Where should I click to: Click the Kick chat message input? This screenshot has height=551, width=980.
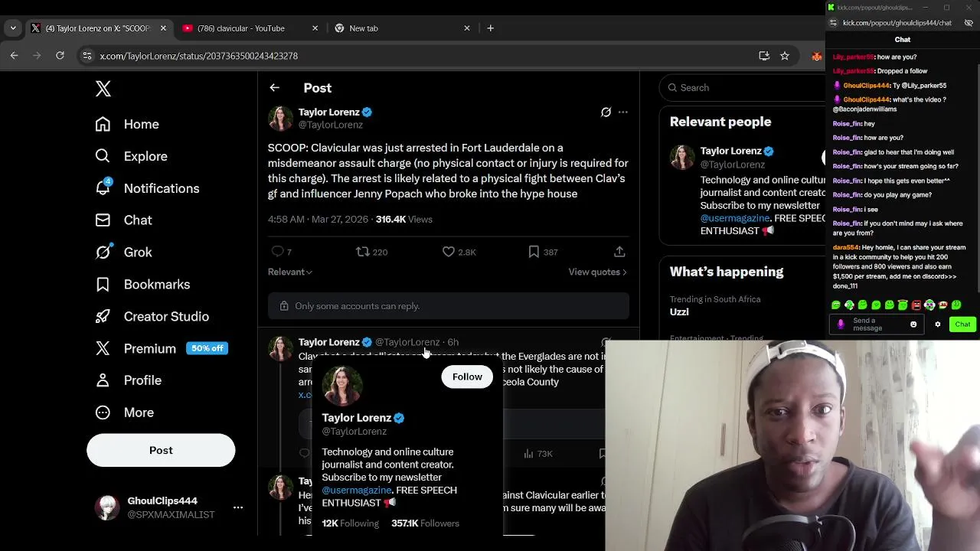pos(876,324)
